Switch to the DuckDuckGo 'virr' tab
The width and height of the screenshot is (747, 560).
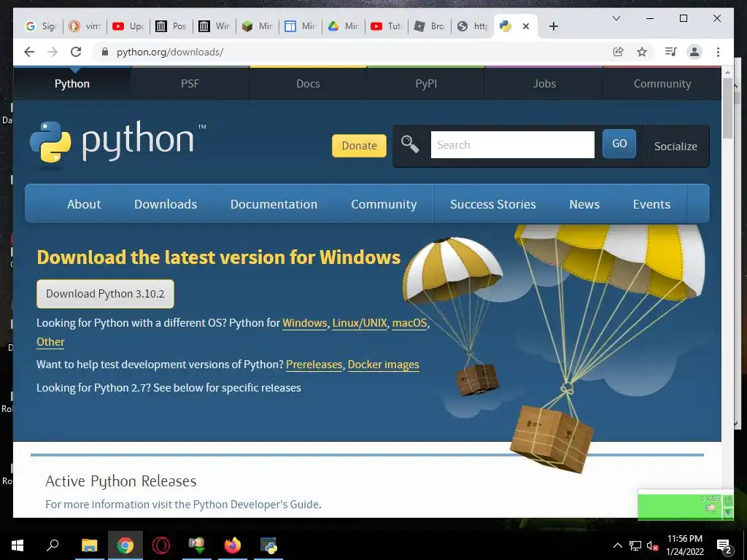tap(85, 26)
